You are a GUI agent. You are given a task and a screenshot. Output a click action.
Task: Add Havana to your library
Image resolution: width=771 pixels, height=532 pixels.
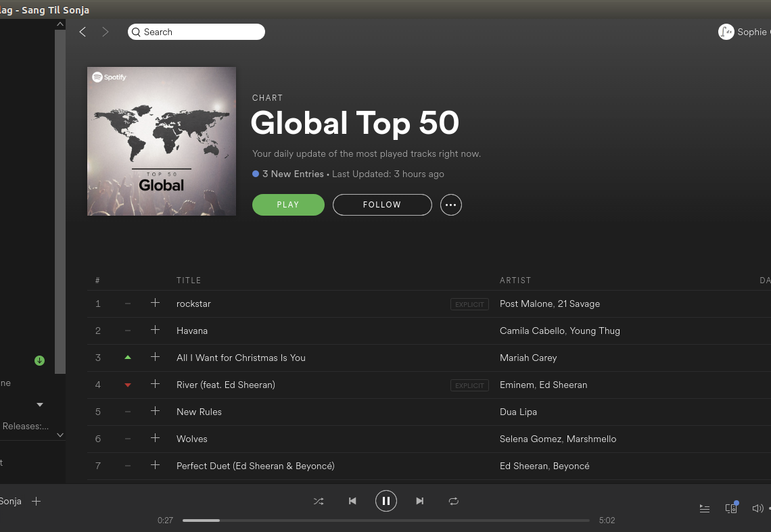tap(155, 330)
